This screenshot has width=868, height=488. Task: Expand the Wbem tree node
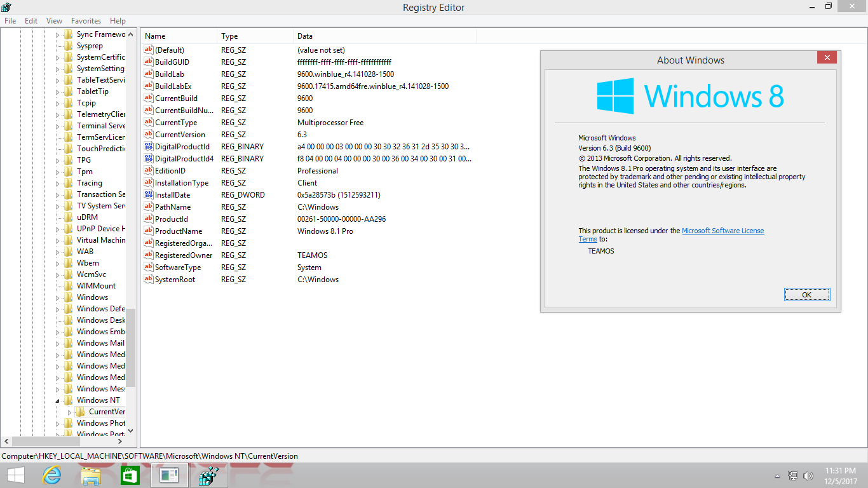coord(57,263)
